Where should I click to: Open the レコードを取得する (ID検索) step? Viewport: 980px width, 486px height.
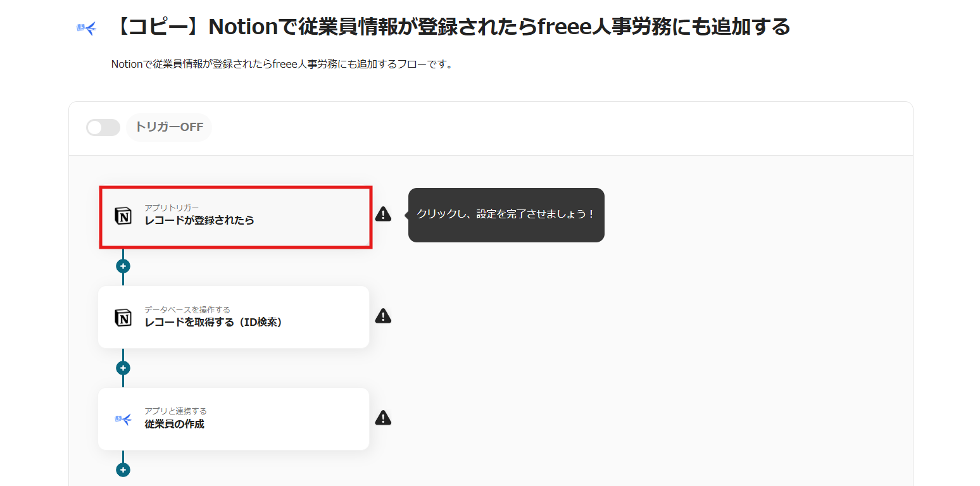tap(234, 317)
